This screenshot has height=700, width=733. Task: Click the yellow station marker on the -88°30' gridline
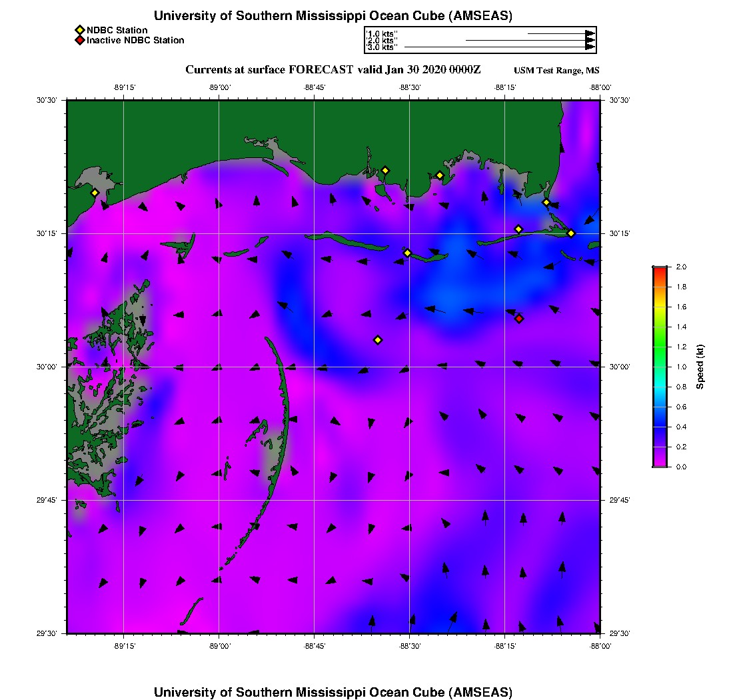407,253
